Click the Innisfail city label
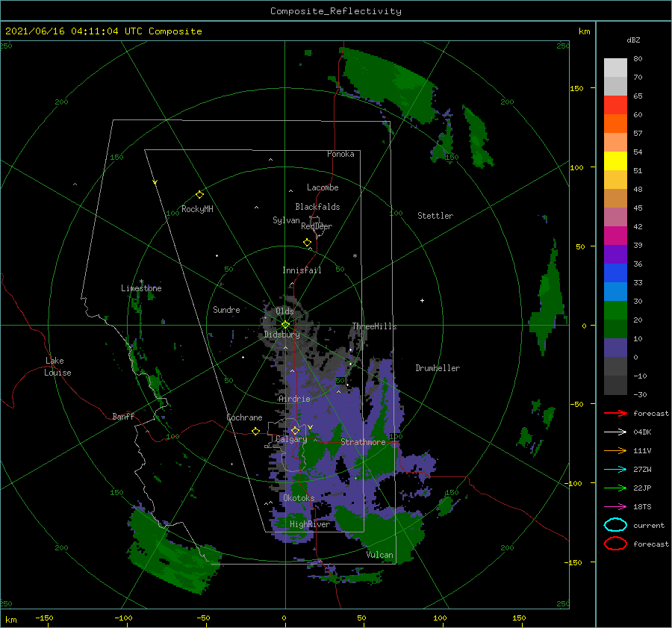Image resolution: width=672 pixels, height=628 pixels. tap(302, 270)
